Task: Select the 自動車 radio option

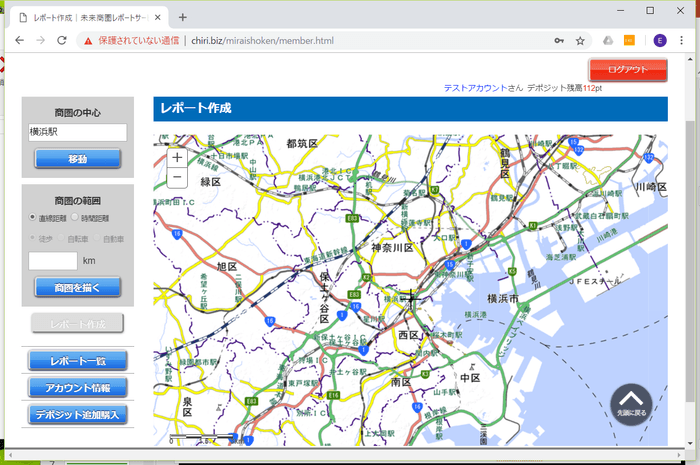Action: [96, 238]
